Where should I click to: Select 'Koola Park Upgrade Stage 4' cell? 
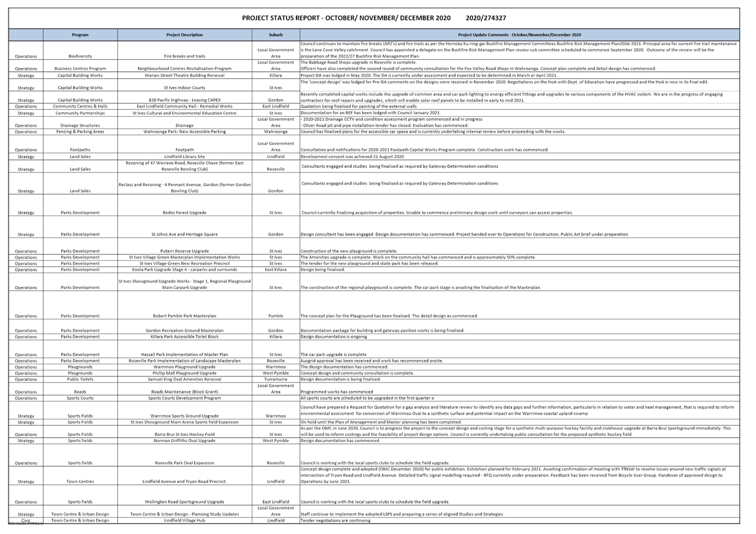pyautogui.click(x=185, y=270)
